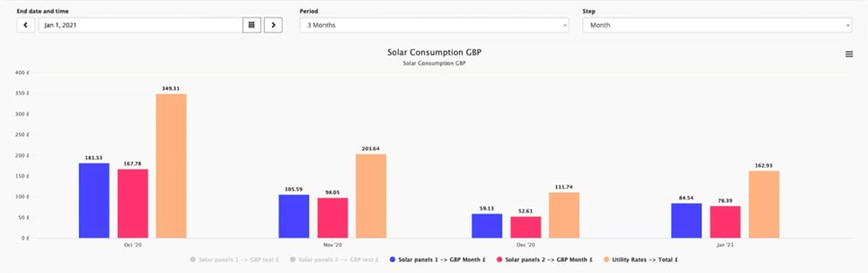Click the Dec '20 orange 111.74 bar
The image size is (868, 273).
pyautogui.click(x=564, y=215)
